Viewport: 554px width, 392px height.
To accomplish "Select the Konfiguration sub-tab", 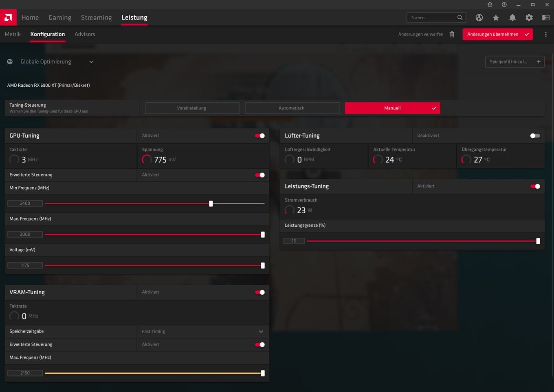I will (48, 34).
